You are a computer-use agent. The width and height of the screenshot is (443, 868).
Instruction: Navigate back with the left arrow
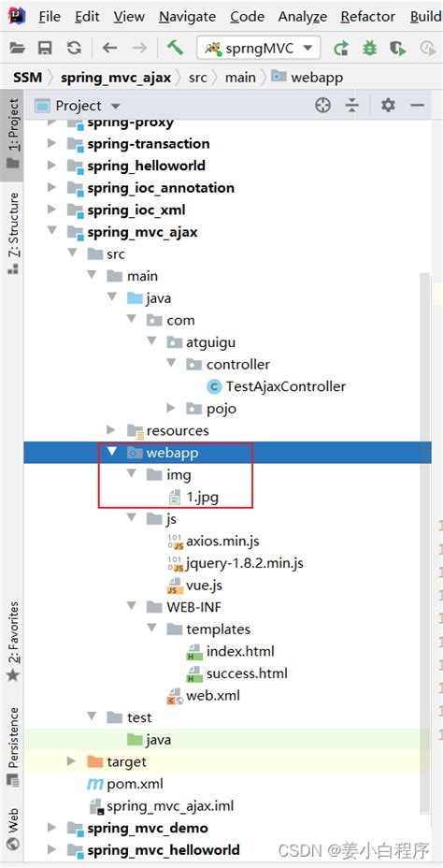110,48
